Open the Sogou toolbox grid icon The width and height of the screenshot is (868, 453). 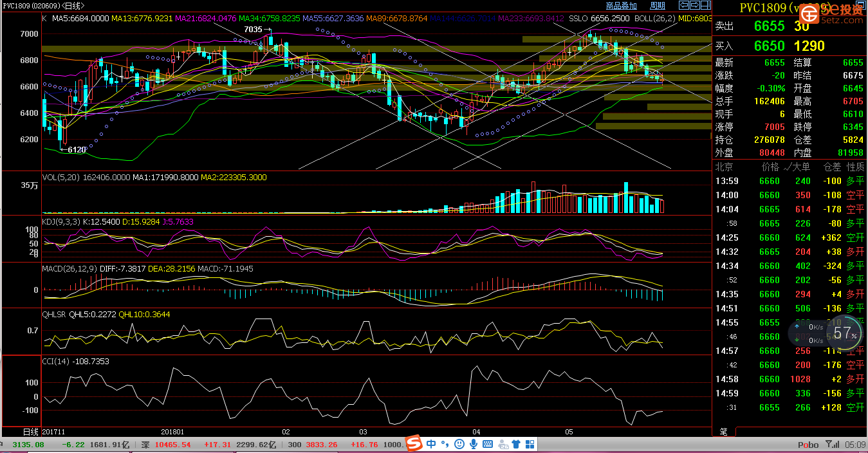530,444
